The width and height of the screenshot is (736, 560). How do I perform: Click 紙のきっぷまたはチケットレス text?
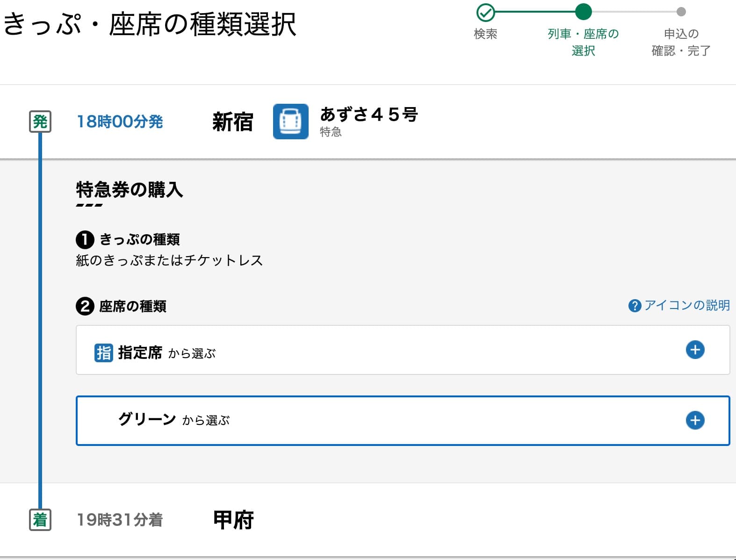(169, 260)
